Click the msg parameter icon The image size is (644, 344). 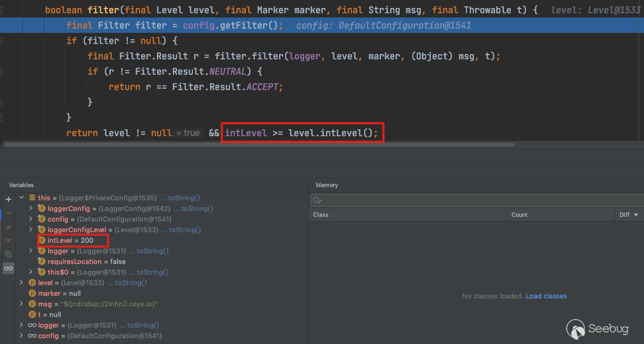click(x=32, y=304)
